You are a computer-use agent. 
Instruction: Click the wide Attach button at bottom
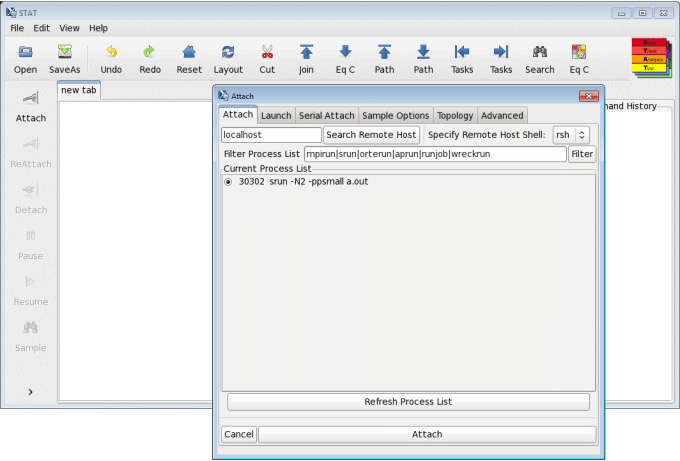pos(427,435)
